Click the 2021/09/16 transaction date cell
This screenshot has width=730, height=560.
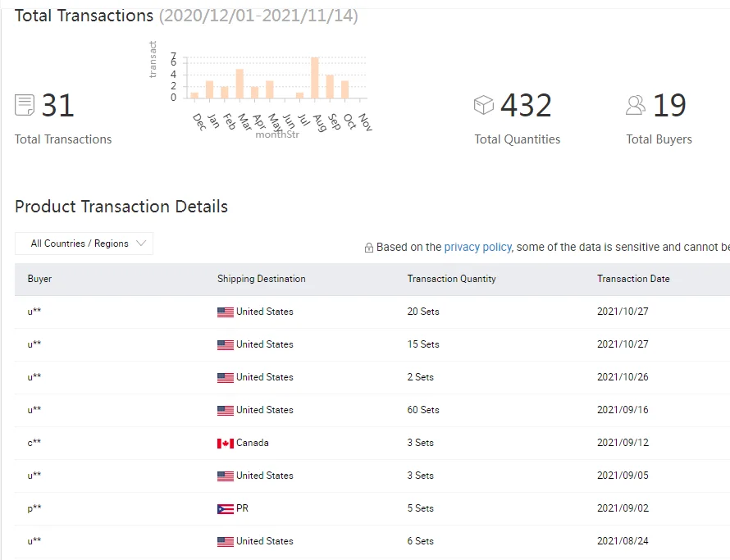623,410
